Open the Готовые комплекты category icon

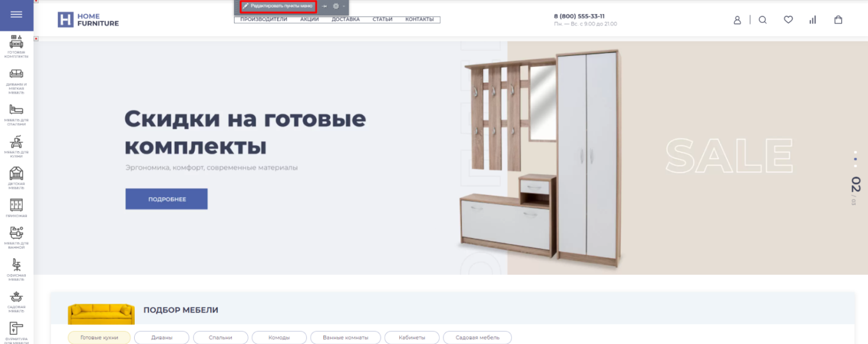click(x=17, y=42)
